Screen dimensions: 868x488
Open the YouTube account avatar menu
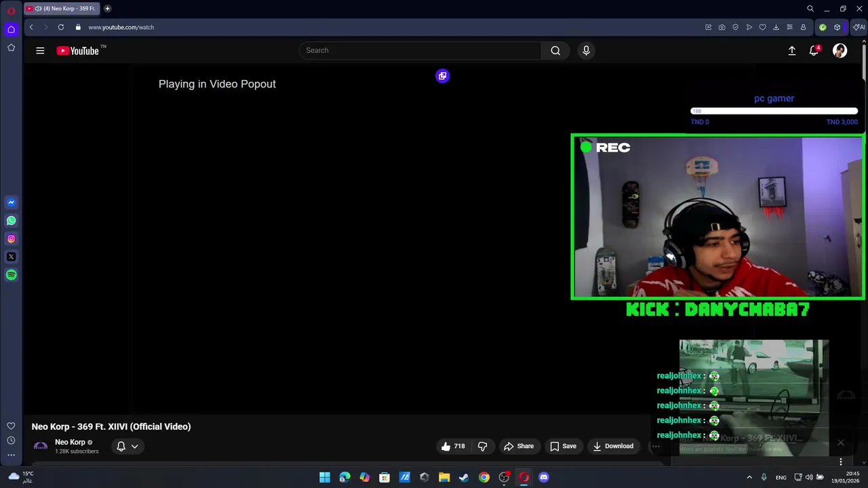click(840, 51)
